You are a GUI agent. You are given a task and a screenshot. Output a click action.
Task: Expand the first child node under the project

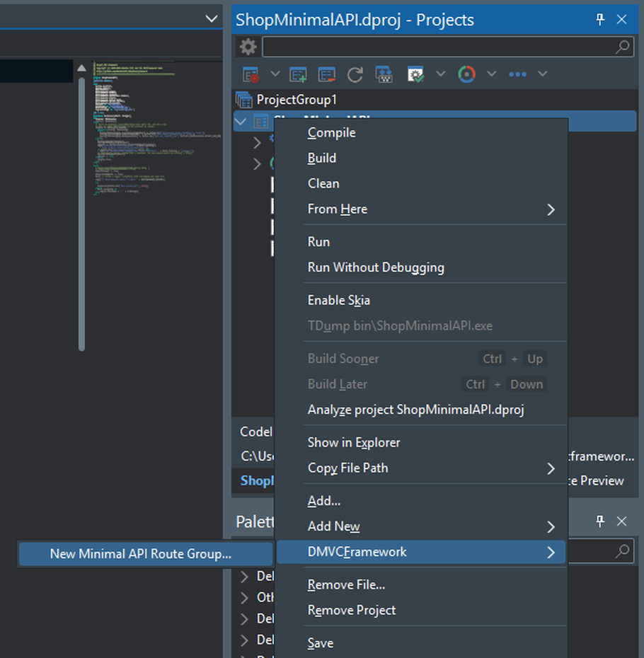tap(257, 143)
